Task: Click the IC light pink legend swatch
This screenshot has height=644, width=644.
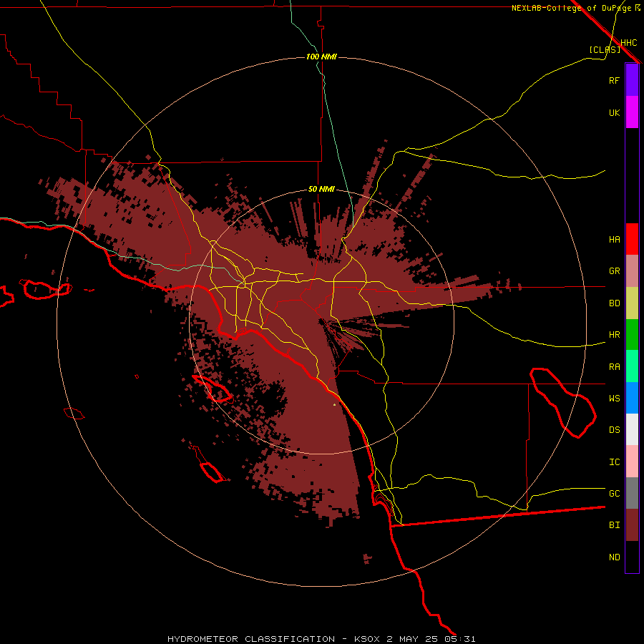Action: tap(632, 462)
